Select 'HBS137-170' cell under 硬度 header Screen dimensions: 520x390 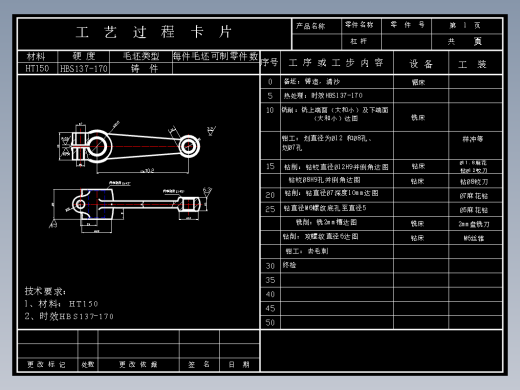point(83,68)
